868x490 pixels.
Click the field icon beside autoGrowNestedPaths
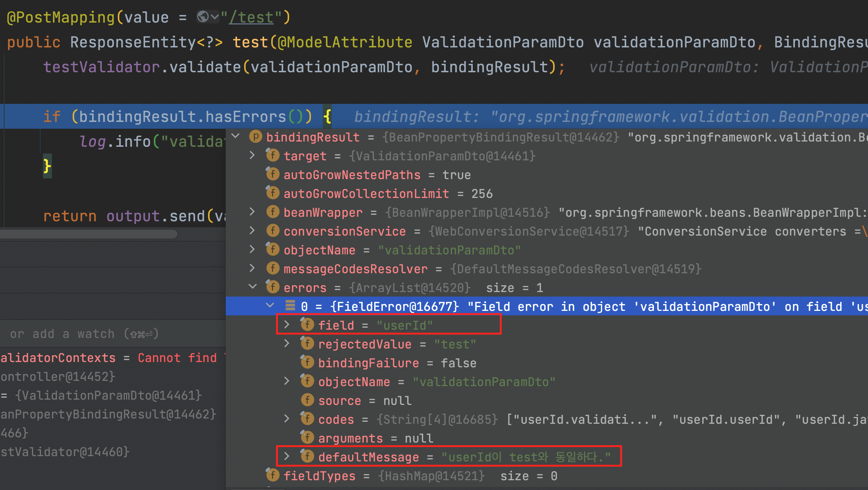[273, 175]
